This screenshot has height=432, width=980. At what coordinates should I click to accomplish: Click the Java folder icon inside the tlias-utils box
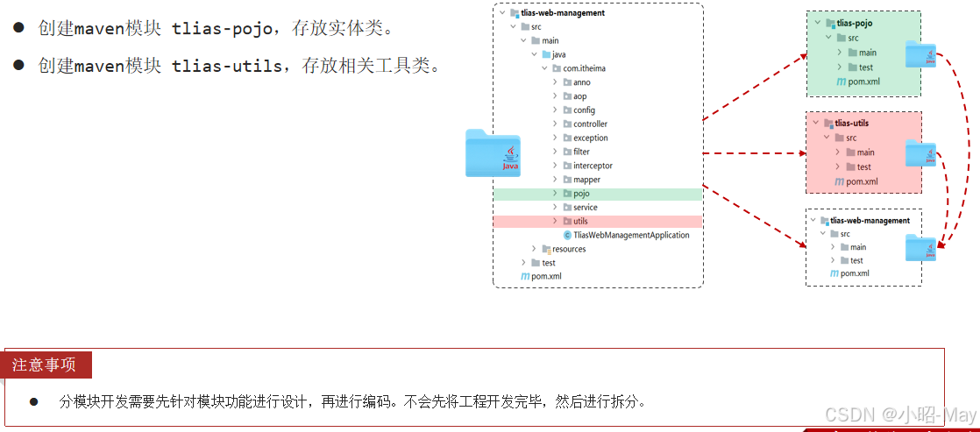pyautogui.click(x=920, y=153)
